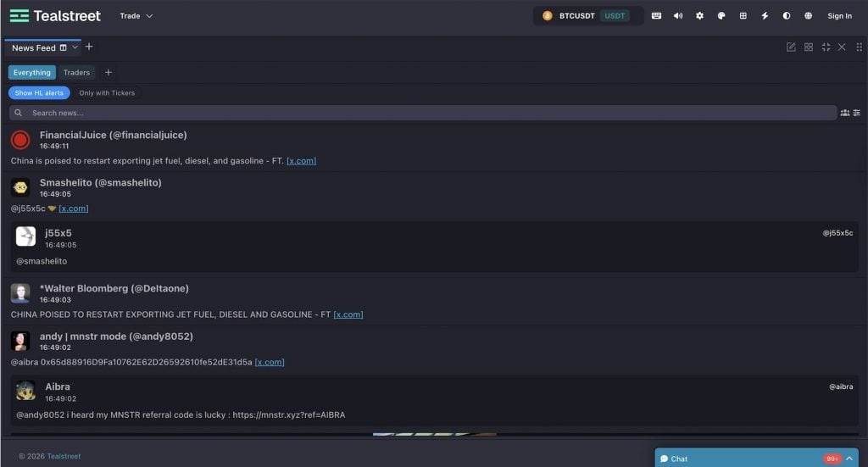Add a new feed filter tab
This screenshot has width=868, height=467.
point(108,73)
